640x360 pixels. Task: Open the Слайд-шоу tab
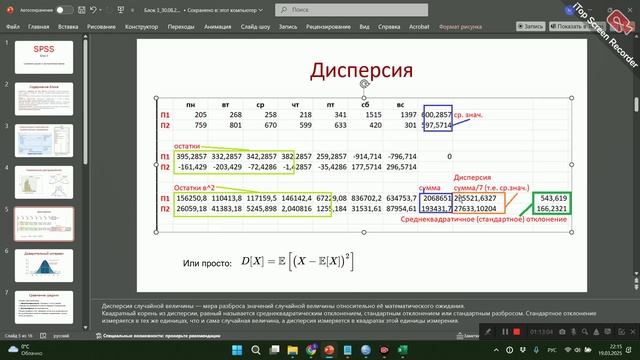(x=255, y=27)
